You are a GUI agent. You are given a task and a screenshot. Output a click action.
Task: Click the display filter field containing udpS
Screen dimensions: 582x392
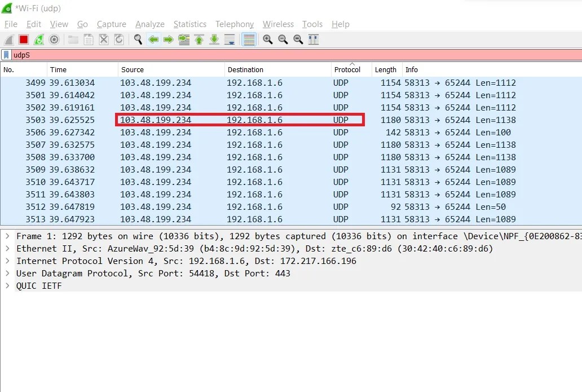(297, 55)
